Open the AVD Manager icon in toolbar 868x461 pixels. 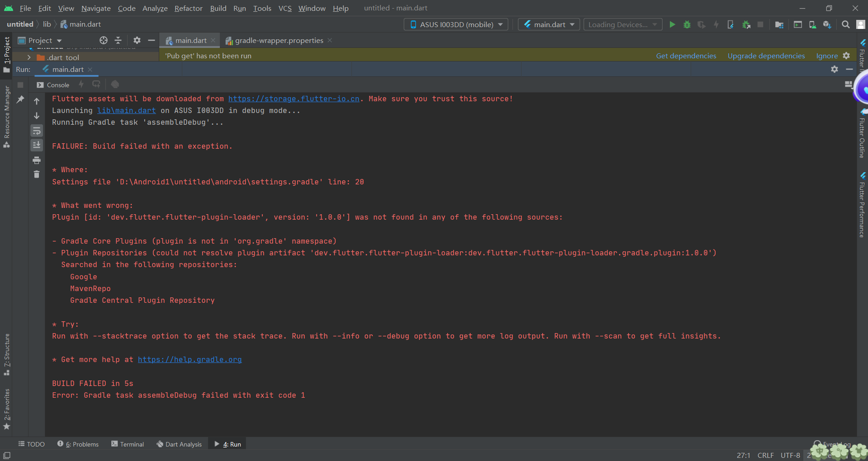click(x=812, y=24)
